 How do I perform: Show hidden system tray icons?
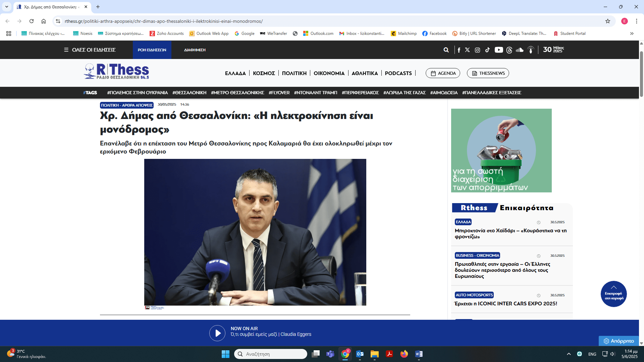569,354
